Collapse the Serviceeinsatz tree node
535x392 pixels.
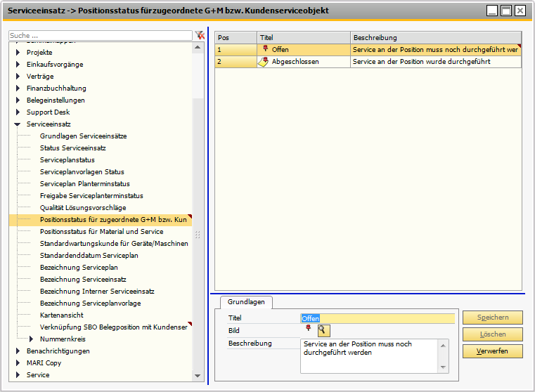pyautogui.click(x=18, y=124)
